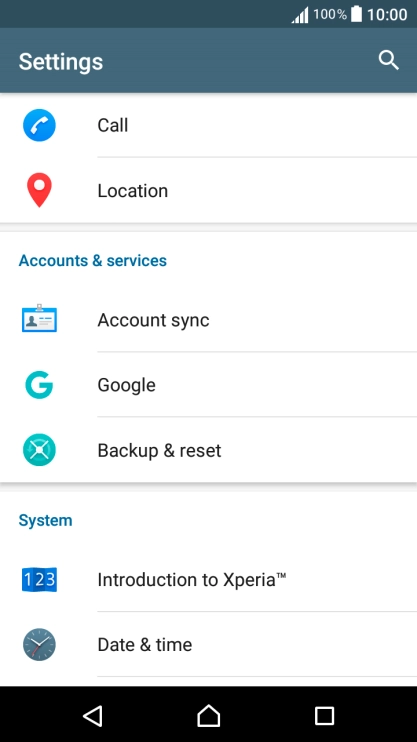The height and width of the screenshot is (742, 417).
Task: Tap the red Location pin icon
Action: [39, 190]
